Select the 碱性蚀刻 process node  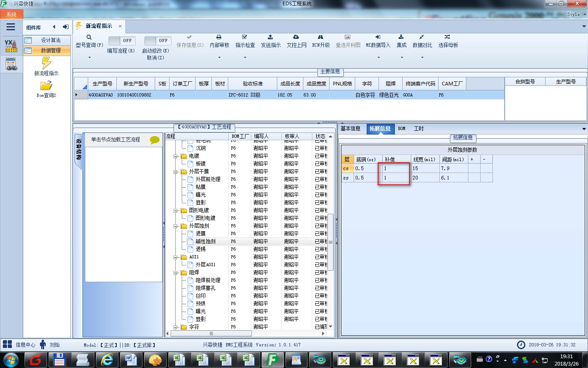click(x=205, y=242)
